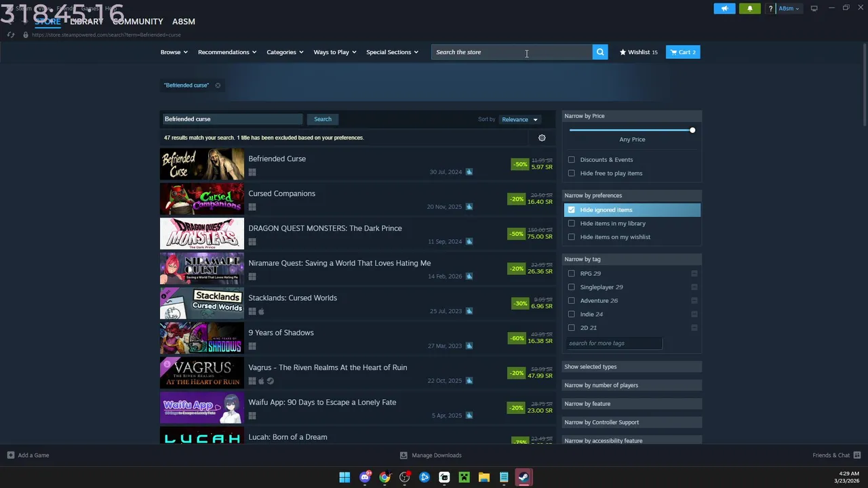
Task: Exclude the Singleplayer tag
Action: coord(694,287)
